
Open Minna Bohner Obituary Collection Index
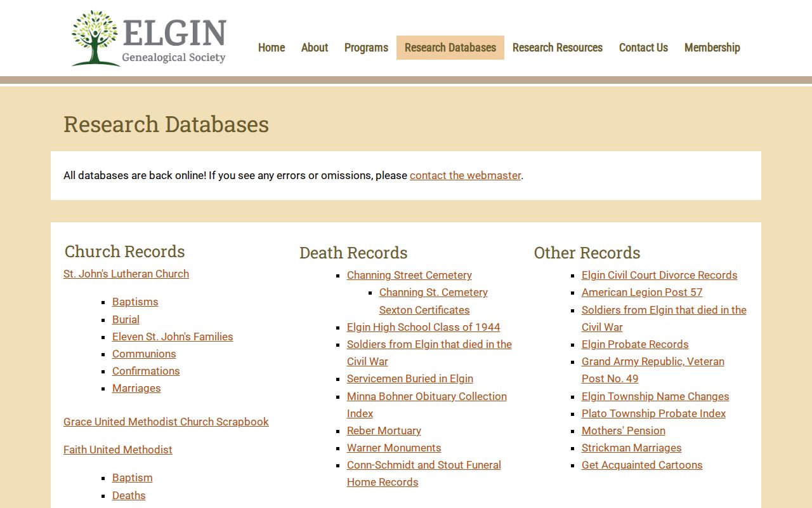pos(427,404)
